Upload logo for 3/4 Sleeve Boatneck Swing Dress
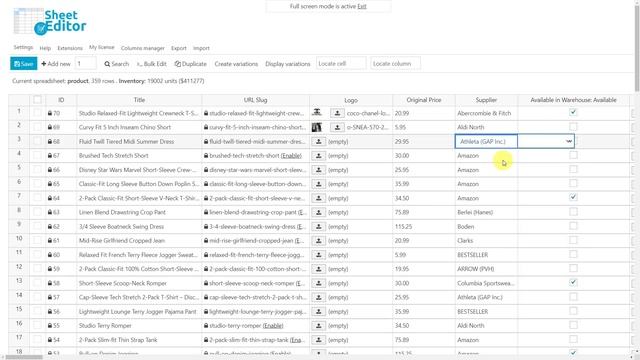640x360 pixels. 318,227
